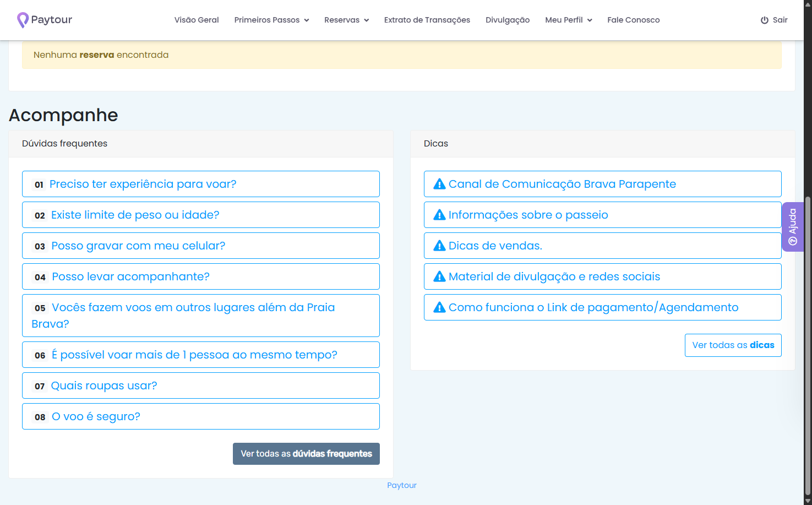Image resolution: width=812 pixels, height=505 pixels.
Task: Click warning icon beside Dicas de vendas
Action: tap(439, 246)
